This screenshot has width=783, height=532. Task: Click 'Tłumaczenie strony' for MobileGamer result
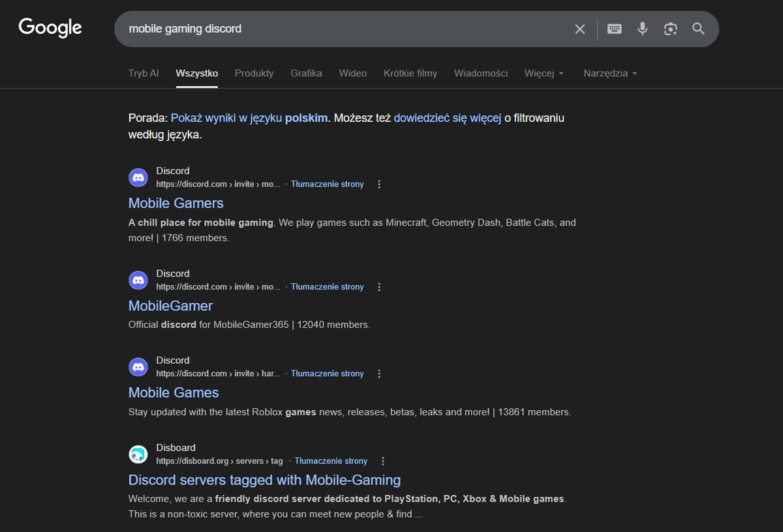pos(328,287)
